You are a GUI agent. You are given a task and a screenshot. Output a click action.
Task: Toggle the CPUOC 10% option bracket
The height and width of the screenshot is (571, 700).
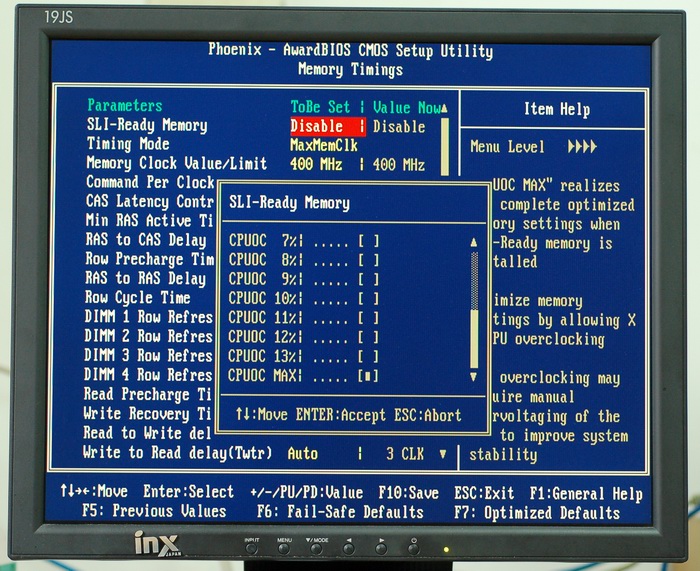point(368,299)
